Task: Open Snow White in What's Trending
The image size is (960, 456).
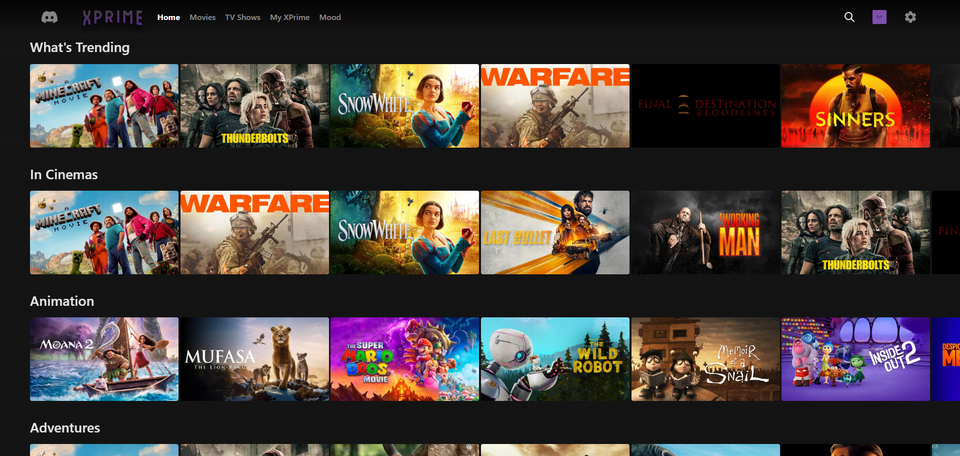Action: click(x=405, y=106)
